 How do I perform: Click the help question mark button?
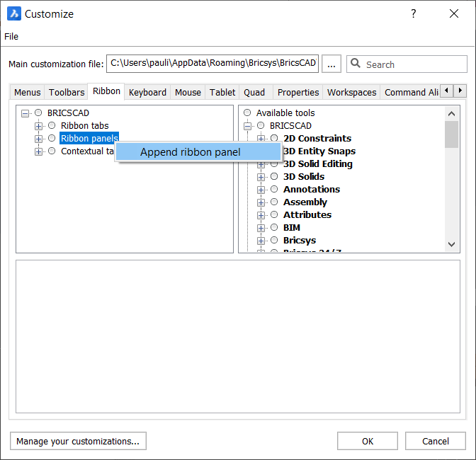(414, 13)
